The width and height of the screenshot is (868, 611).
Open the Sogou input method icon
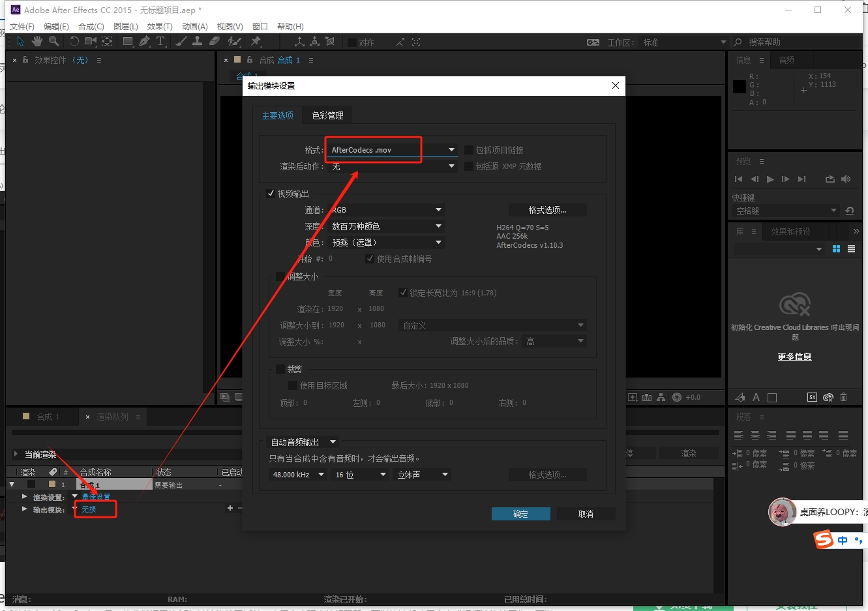pyautogui.click(x=824, y=539)
